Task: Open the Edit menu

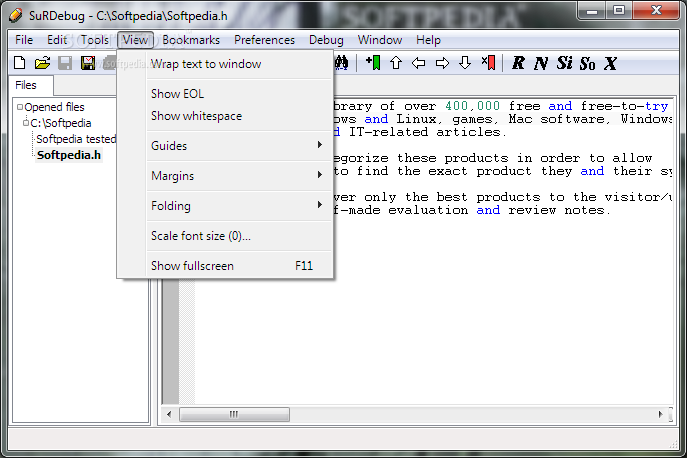Action: tap(57, 40)
